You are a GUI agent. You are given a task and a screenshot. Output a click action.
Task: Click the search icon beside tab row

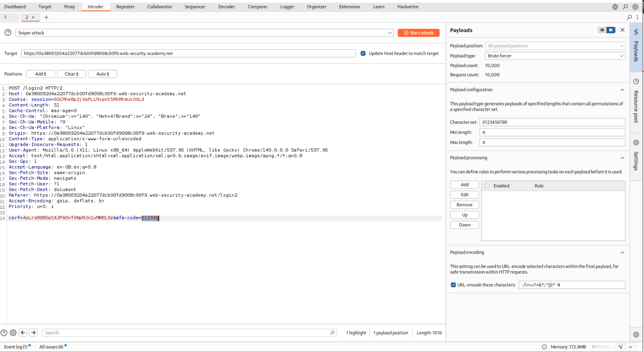tap(629, 17)
